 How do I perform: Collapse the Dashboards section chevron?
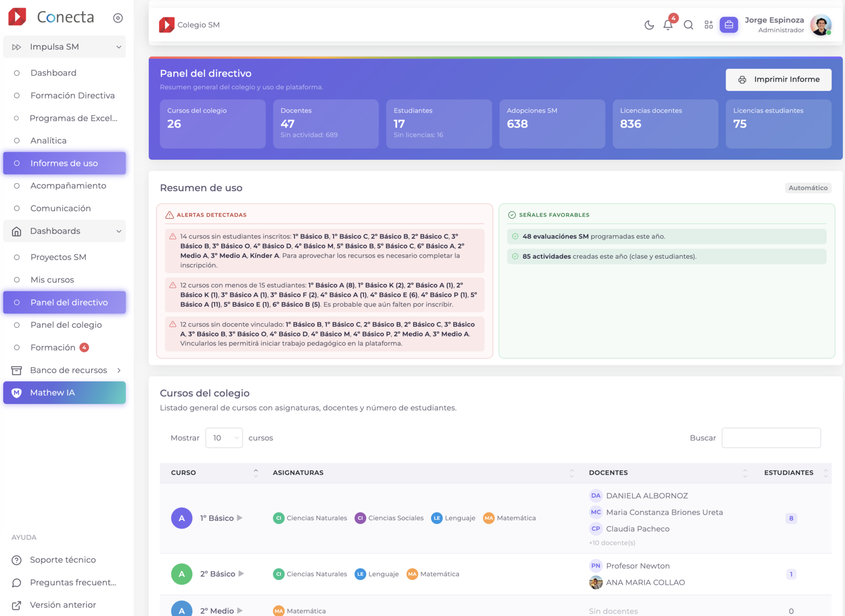pos(119,231)
